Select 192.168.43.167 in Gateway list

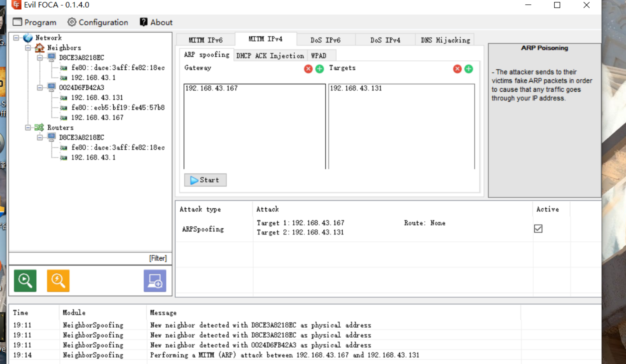tap(211, 88)
